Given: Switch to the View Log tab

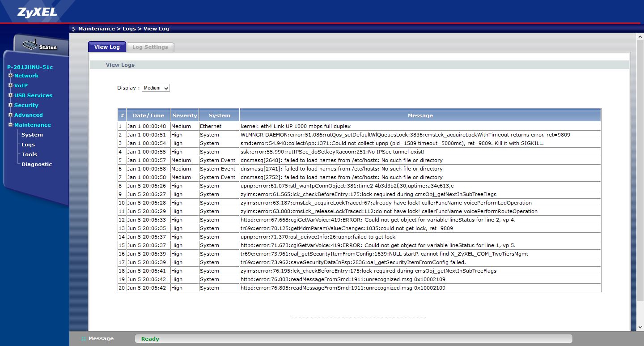Looking at the screenshot, I should 107,47.
